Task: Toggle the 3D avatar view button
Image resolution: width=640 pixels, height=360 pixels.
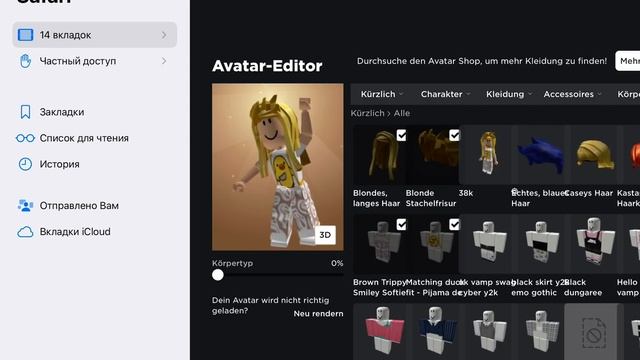Action: [x=325, y=235]
